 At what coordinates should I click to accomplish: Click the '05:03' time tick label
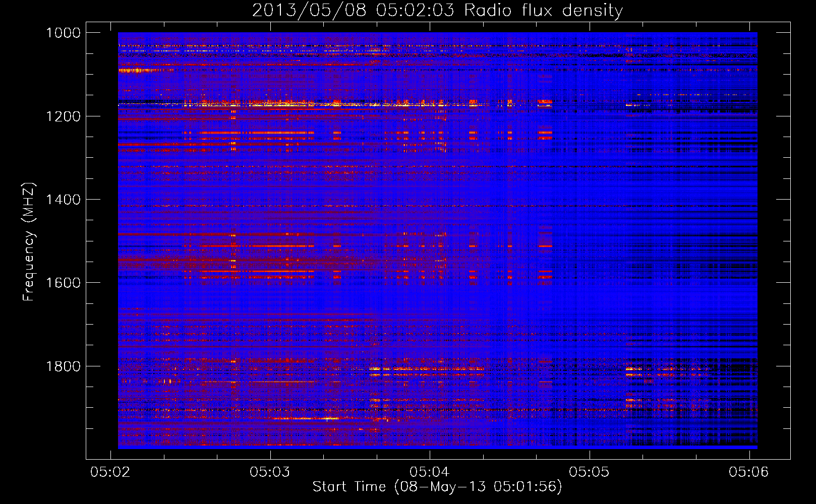click(270, 472)
